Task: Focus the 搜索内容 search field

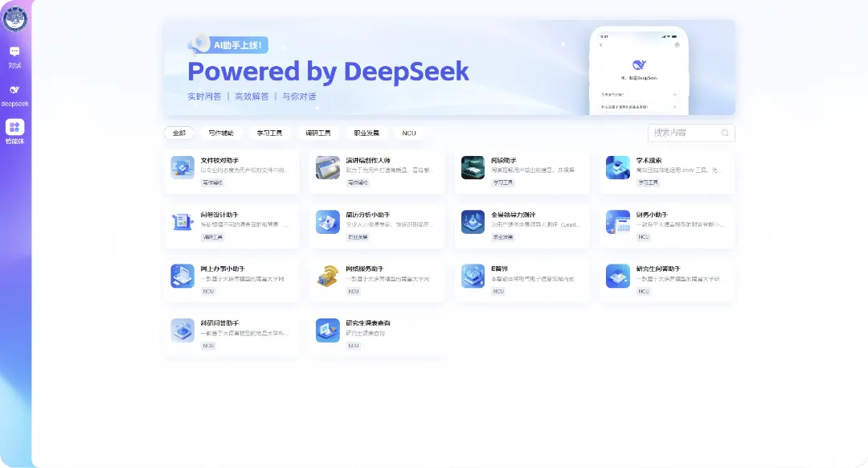Action: click(x=691, y=133)
